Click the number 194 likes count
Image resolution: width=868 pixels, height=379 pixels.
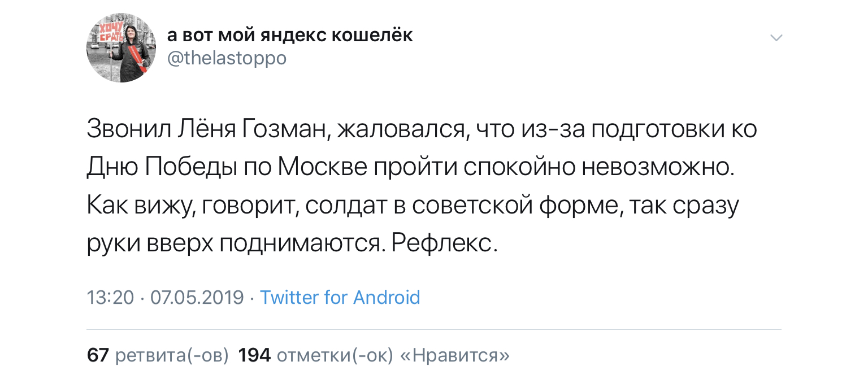(255, 355)
